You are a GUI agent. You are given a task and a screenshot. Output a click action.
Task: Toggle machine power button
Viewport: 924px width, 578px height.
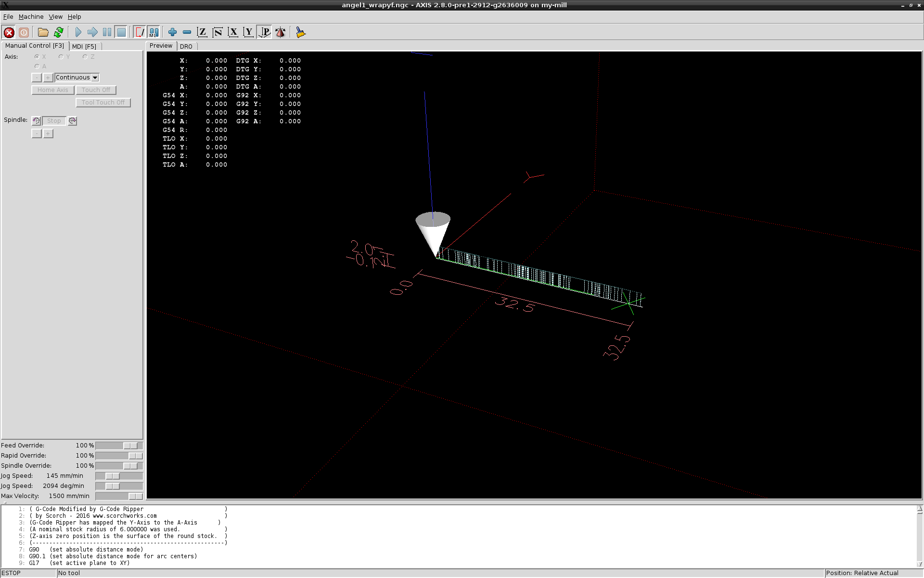24,32
